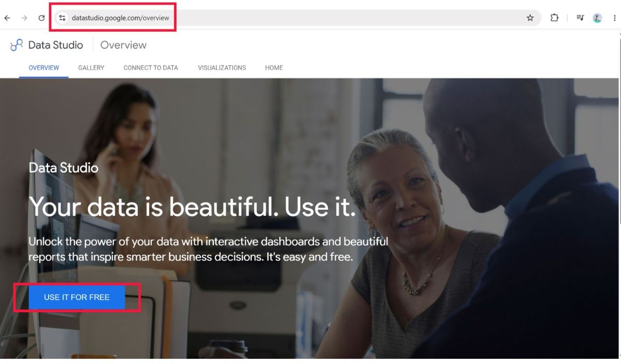
Task: Click the Overview heading next to Data Studio
Action: click(123, 45)
